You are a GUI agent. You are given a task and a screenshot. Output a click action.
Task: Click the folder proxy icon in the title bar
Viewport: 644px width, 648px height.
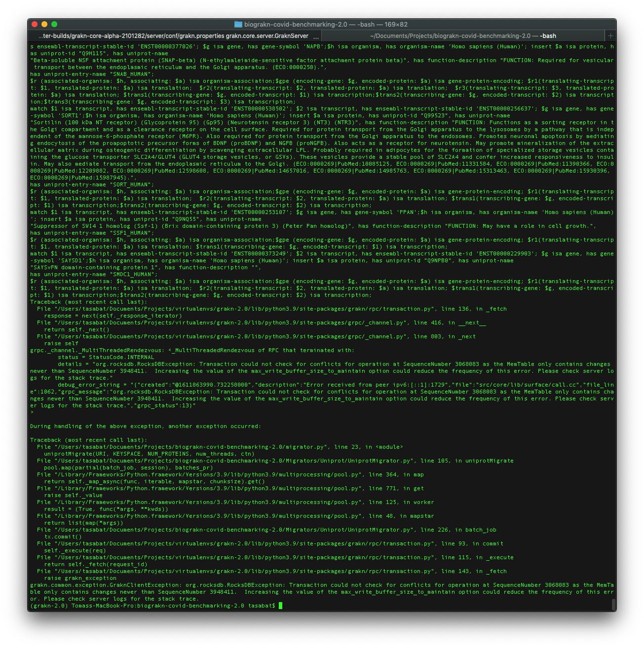pos(238,24)
